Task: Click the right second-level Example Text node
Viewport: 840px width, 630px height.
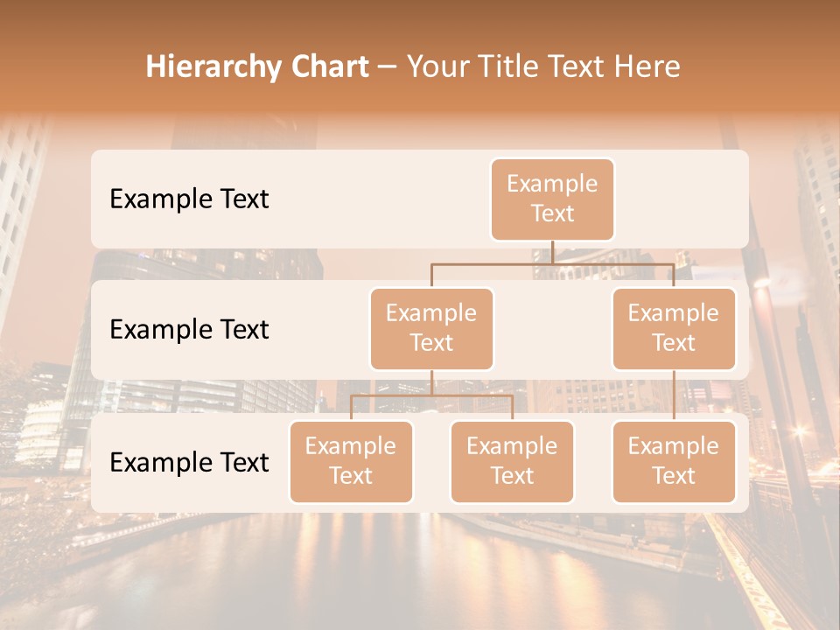Action: click(x=674, y=329)
